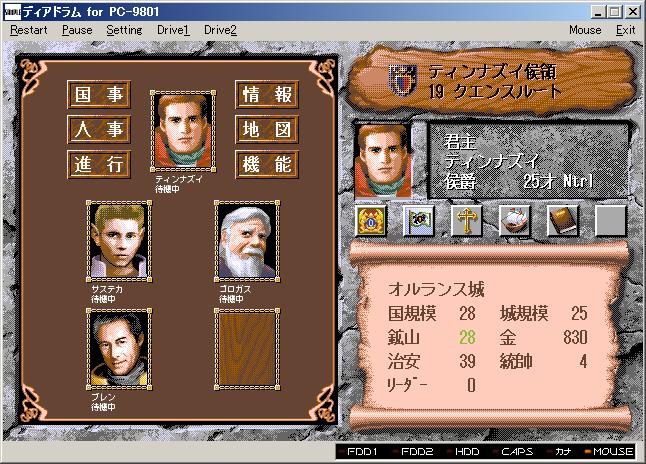Click the CAPS status indicator
646x464 pixels.
pos(513,452)
